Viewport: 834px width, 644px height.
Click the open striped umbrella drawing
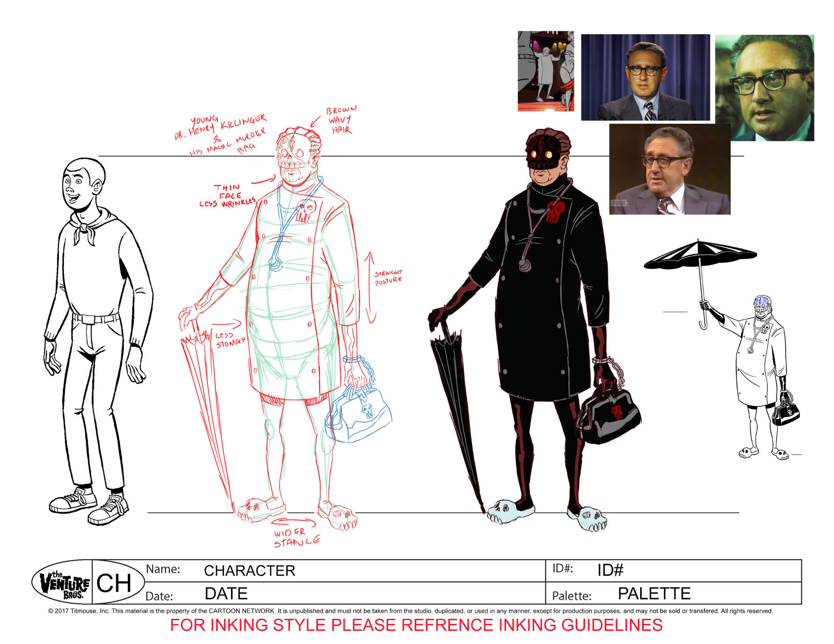(700, 256)
